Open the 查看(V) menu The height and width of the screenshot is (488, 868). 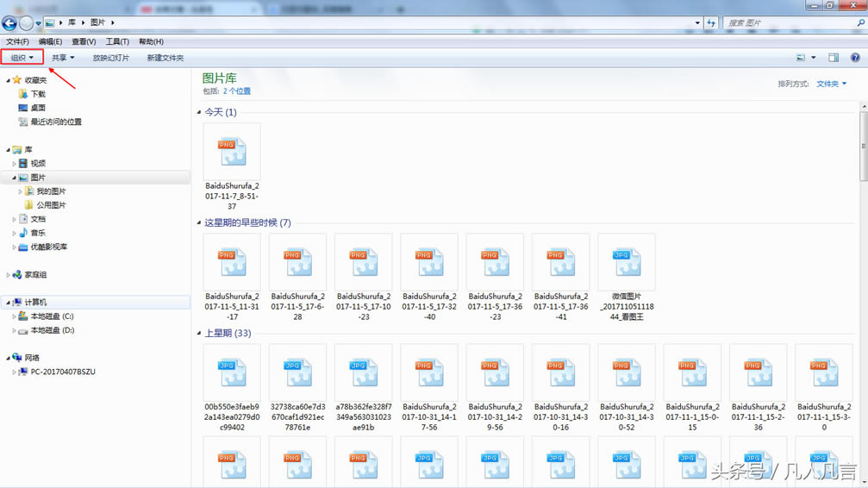84,41
